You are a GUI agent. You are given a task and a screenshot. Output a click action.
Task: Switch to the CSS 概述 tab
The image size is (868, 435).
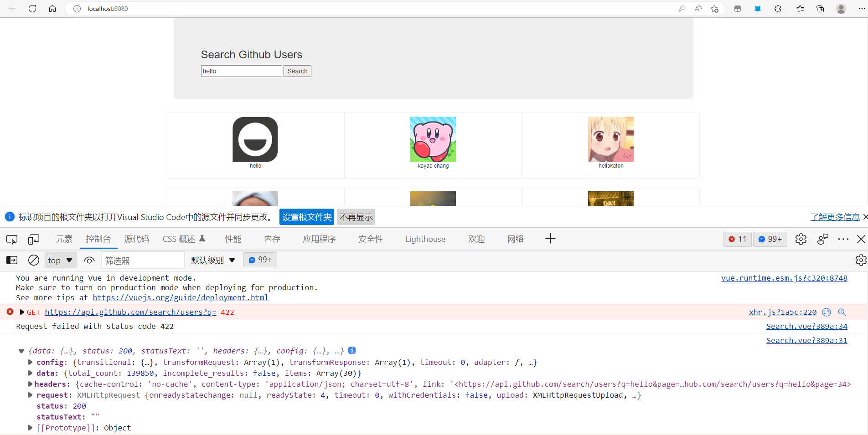click(x=184, y=239)
